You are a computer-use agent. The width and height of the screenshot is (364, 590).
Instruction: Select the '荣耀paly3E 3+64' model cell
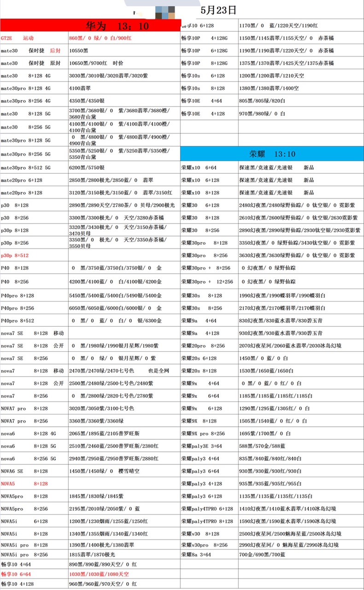pyautogui.click(x=209, y=446)
